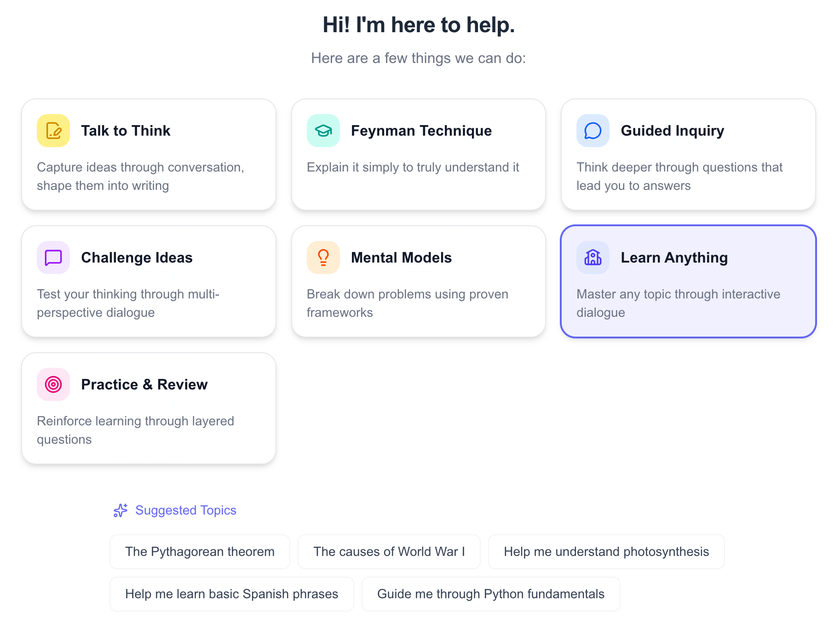Image resolution: width=840 pixels, height=618 pixels.
Task: Click the sparkle icon beside Suggested Topics
Action: pyautogui.click(x=121, y=510)
